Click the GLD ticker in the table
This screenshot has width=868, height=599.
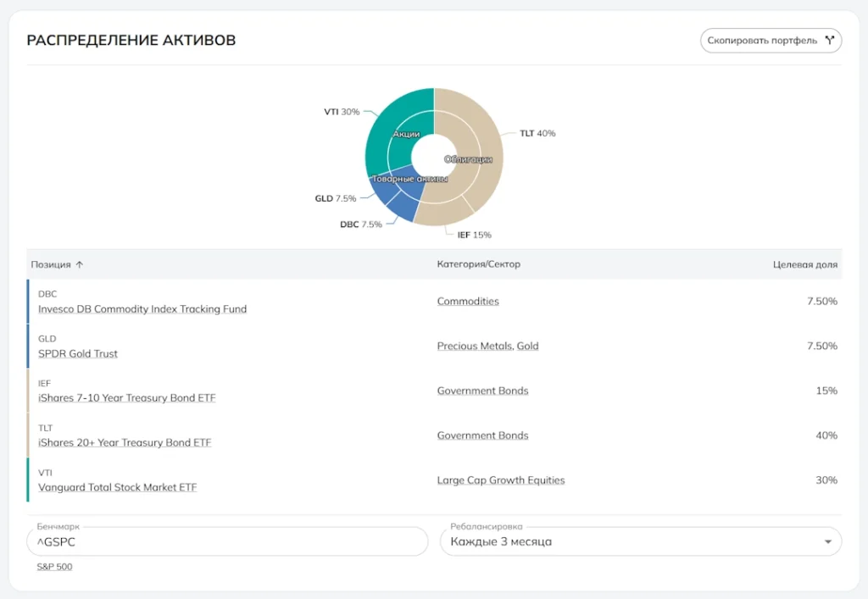(47, 339)
